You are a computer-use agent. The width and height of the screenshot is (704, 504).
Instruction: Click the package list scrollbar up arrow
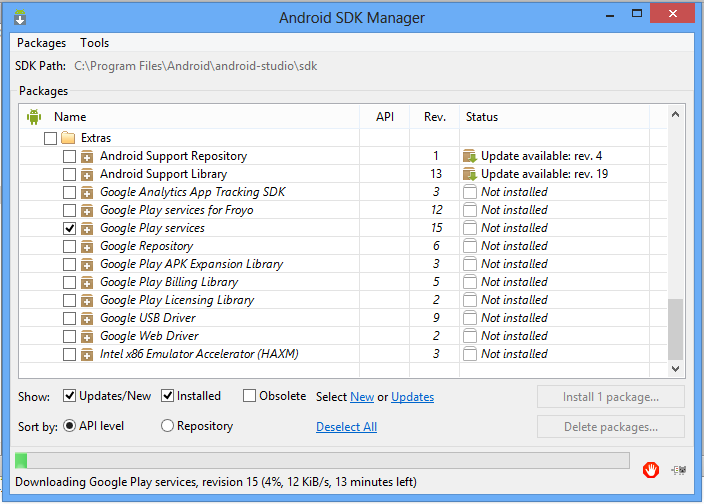point(675,114)
